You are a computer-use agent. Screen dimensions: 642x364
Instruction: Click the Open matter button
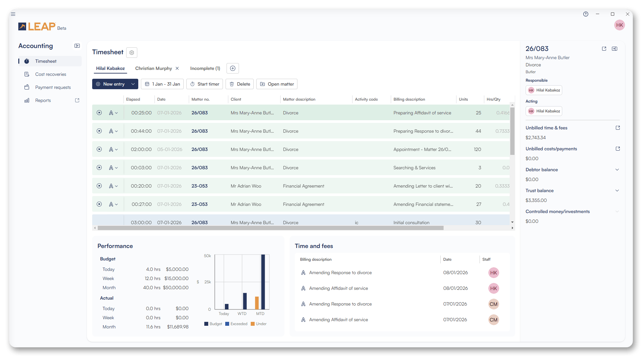(277, 84)
